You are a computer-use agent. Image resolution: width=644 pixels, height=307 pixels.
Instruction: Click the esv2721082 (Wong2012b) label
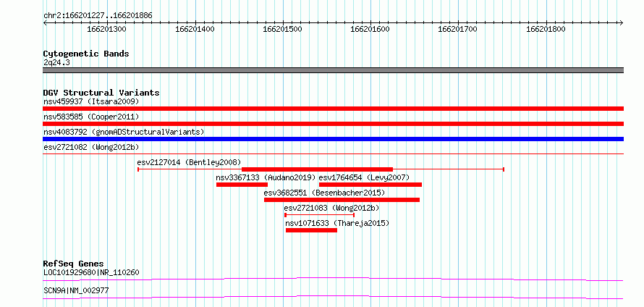[x=90, y=147]
